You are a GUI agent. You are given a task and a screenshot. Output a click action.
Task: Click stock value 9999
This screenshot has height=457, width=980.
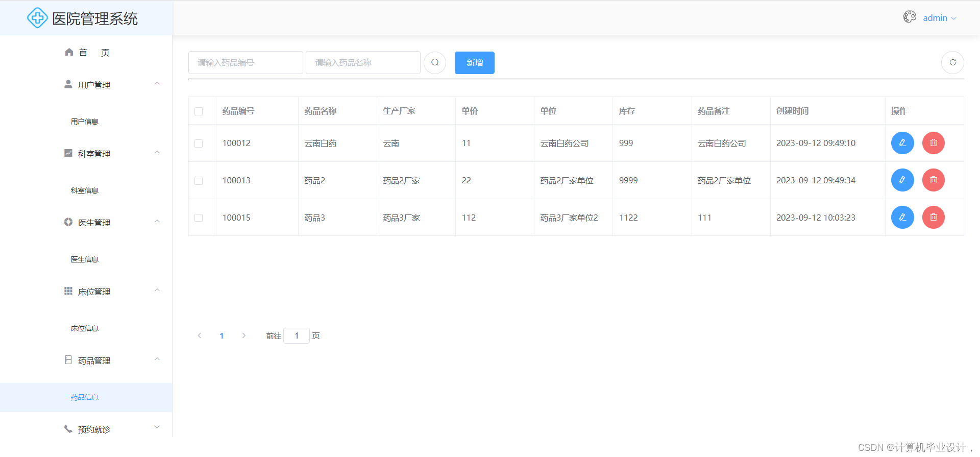pyautogui.click(x=628, y=180)
